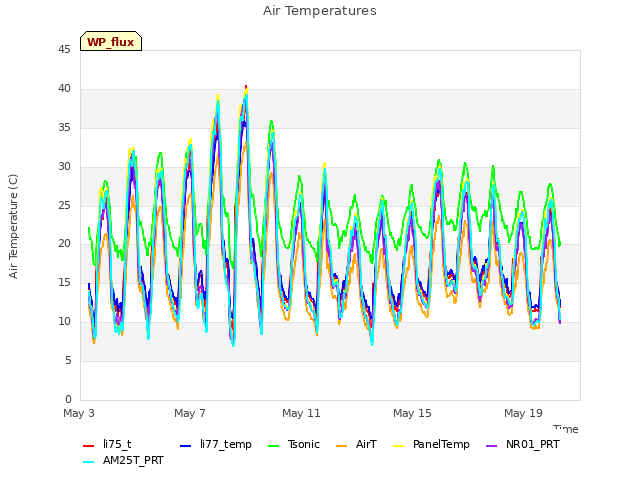Toggle the AM25T_PRT legend entry
The image size is (640, 480).
pyautogui.click(x=123, y=461)
